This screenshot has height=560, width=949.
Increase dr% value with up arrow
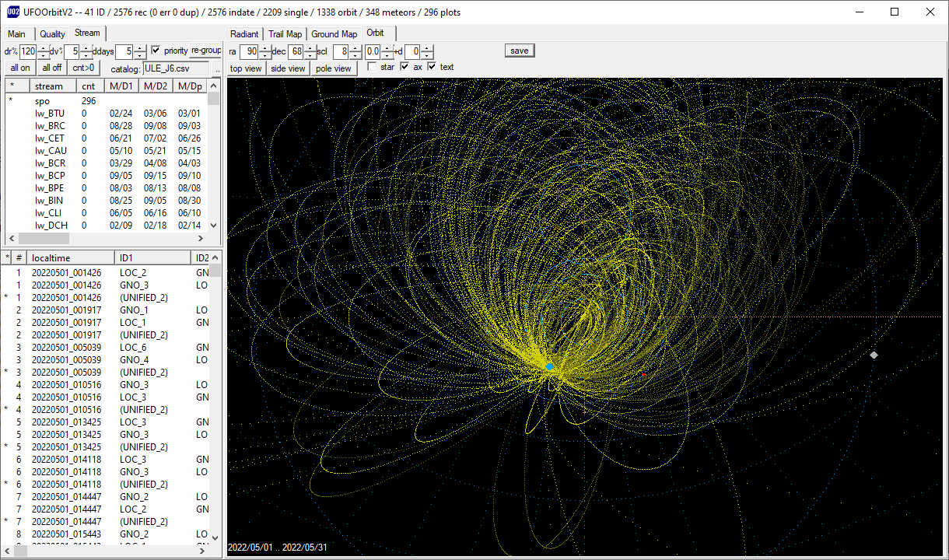click(x=43, y=47)
